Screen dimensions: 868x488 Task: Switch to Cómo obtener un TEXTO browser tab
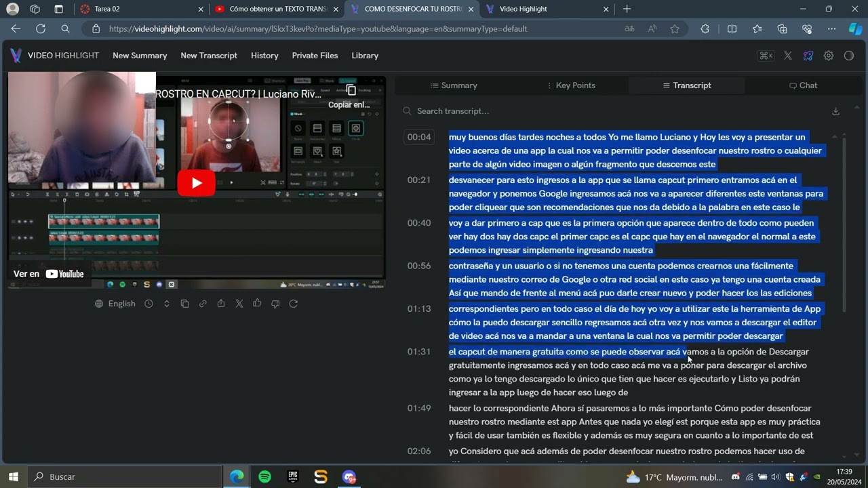click(x=277, y=9)
